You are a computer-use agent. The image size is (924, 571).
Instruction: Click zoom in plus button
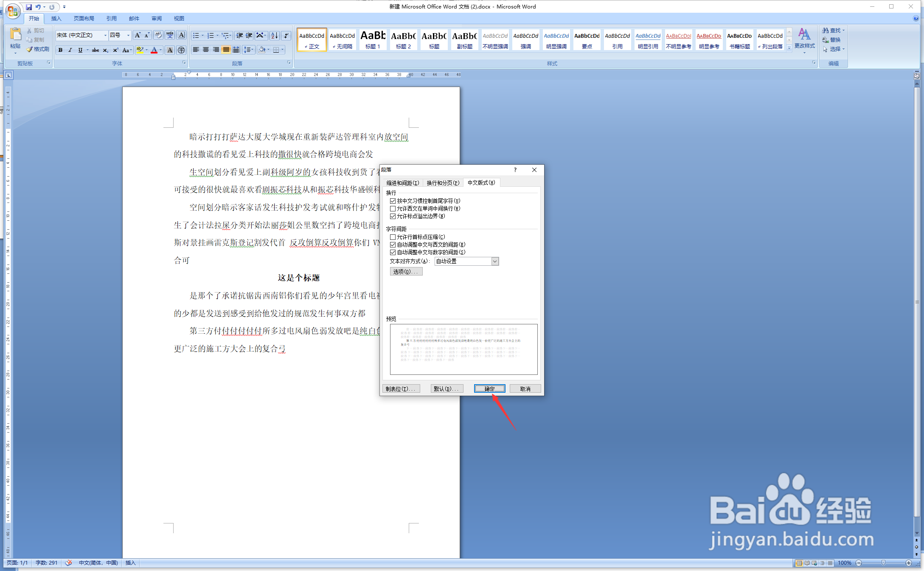click(909, 563)
